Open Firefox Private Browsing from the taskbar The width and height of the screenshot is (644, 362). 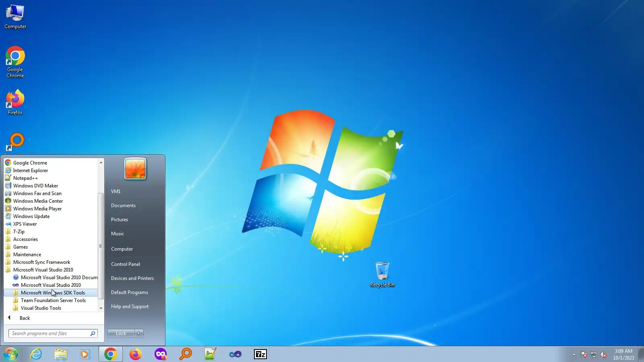[161, 354]
